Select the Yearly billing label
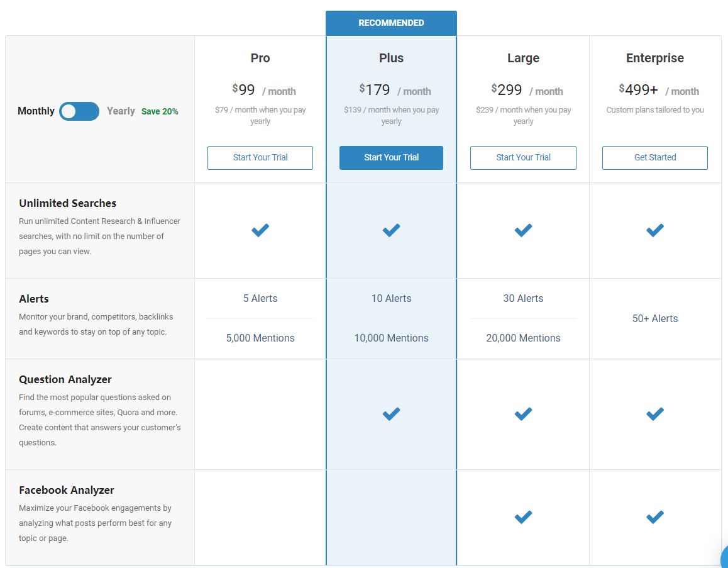The height and width of the screenshot is (568, 728). point(121,111)
